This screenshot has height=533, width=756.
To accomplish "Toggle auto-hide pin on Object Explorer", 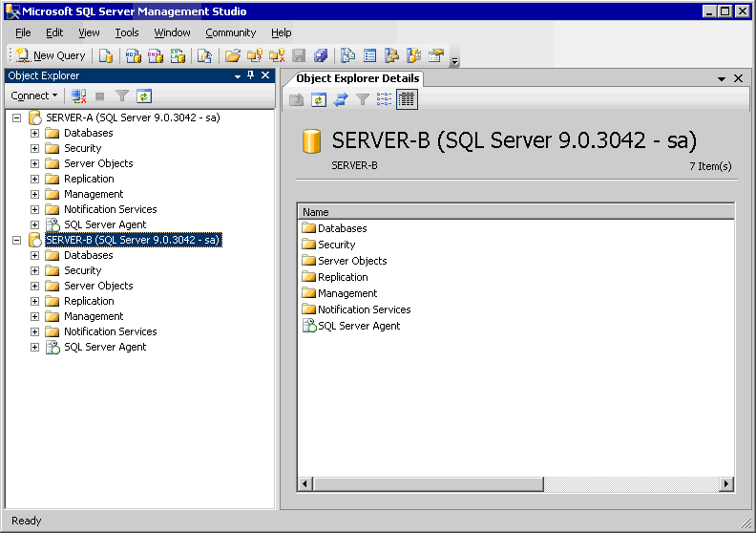I will (251, 75).
